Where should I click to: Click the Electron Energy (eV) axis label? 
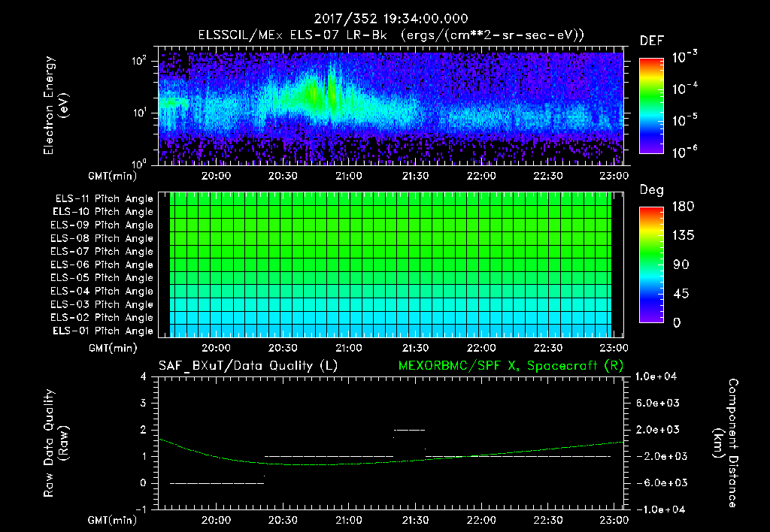pyautogui.click(x=56, y=105)
